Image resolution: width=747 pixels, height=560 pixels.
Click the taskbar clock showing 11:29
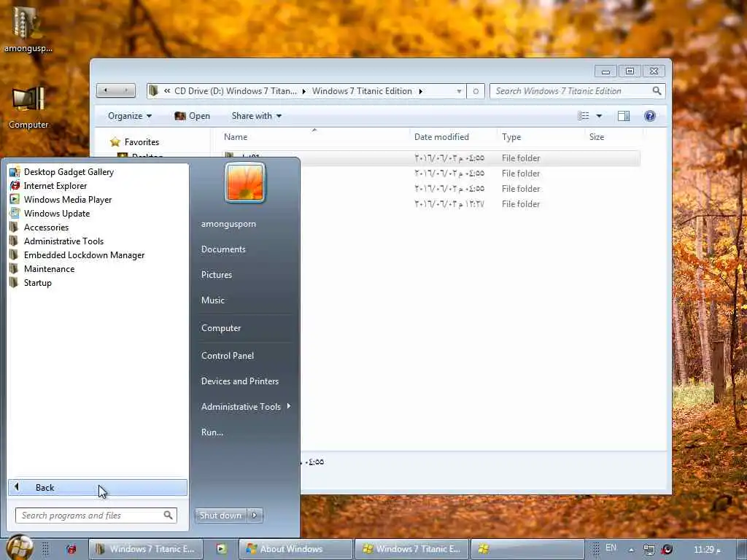(707, 550)
